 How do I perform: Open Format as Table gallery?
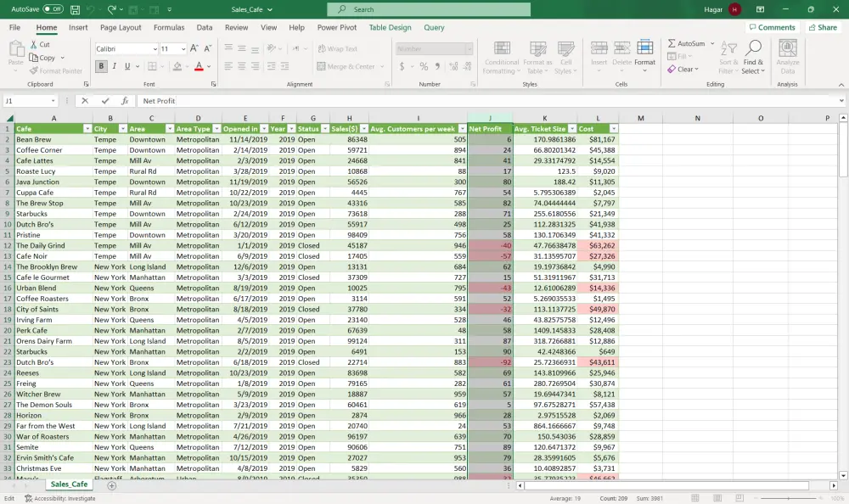click(x=537, y=57)
